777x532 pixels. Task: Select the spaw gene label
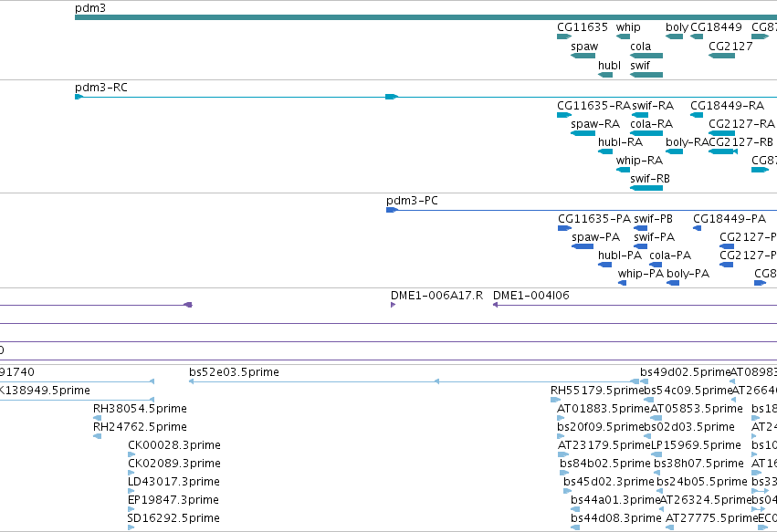click(x=584, y=46)
